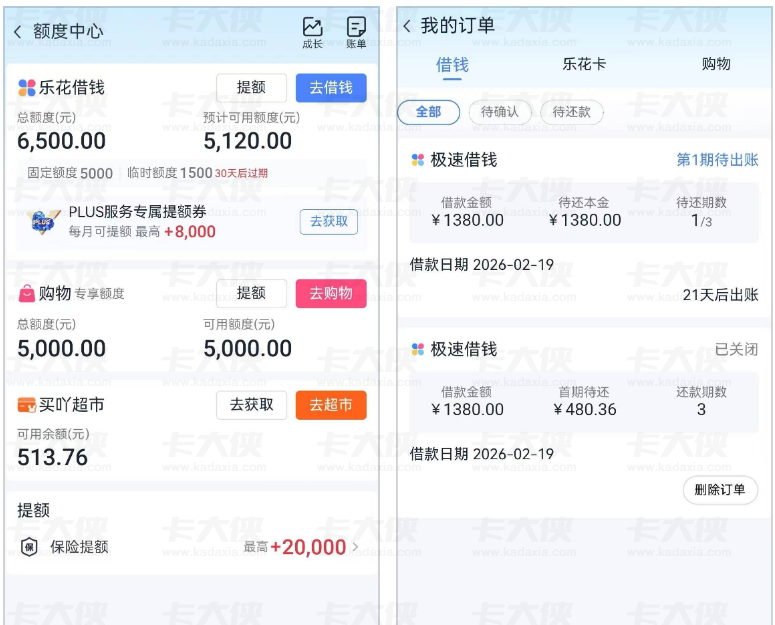Click 临时额度 1500 label

coord(170,173)
